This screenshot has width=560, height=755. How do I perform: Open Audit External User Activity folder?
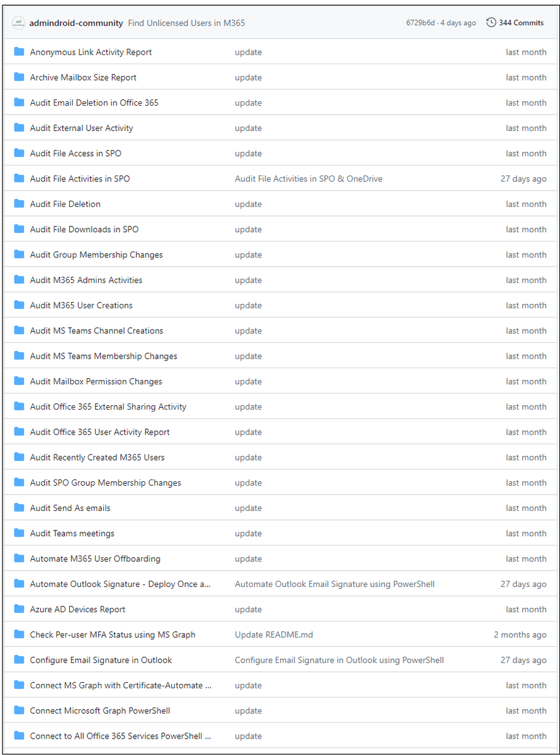82,128
